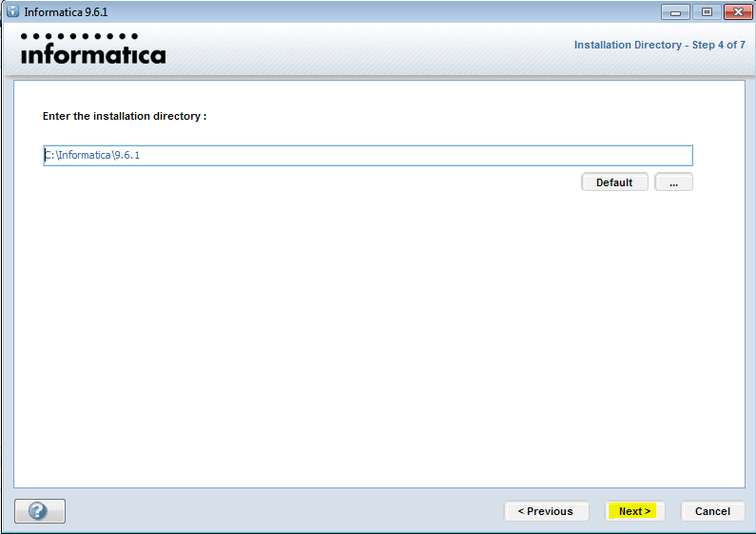Focus the installation directory input field

pos(368,155)
